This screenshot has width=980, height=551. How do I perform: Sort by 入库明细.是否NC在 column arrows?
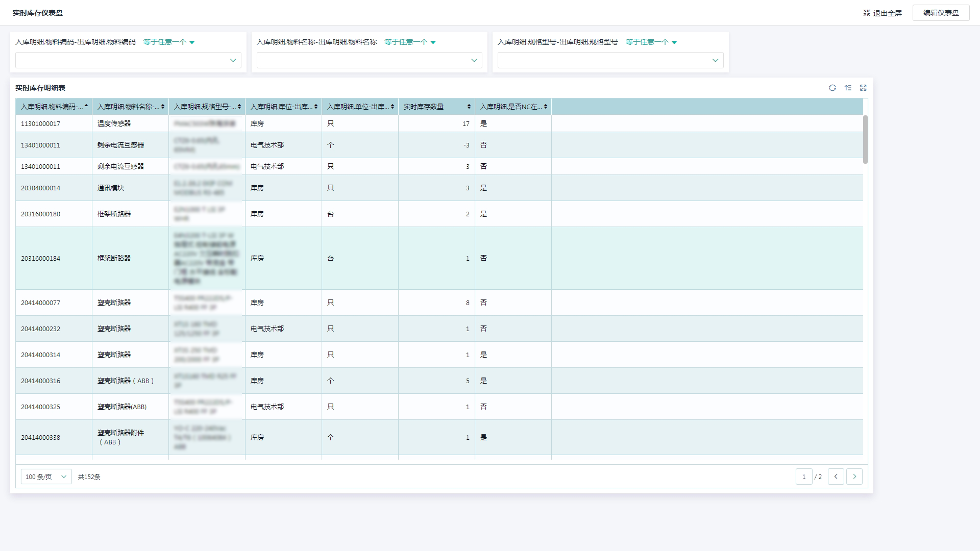tap(545, 107)
